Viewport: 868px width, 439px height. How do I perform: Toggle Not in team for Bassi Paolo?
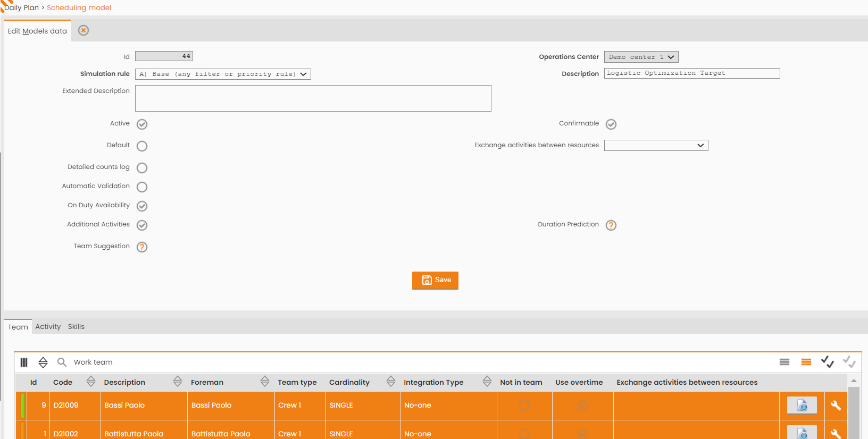point(524,406)
